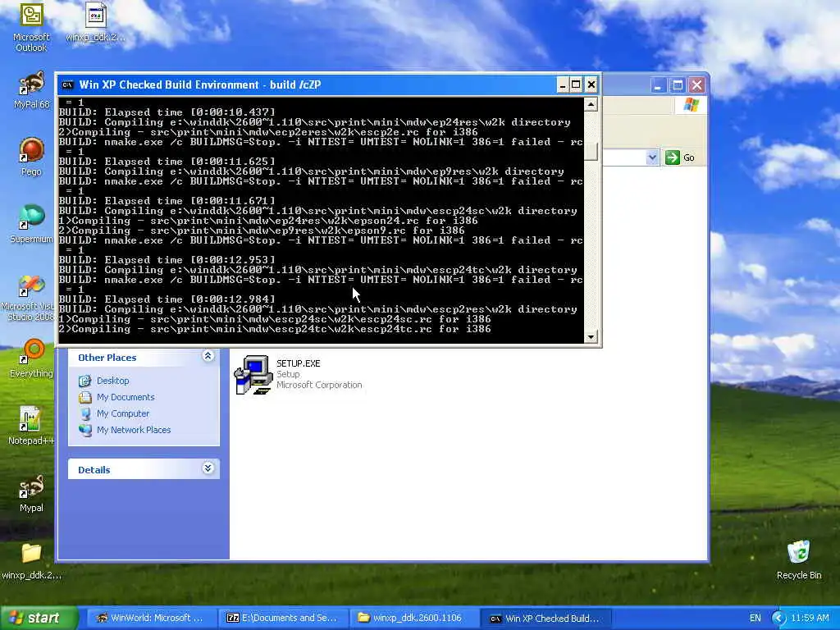Image resolution: width=840 pixels, height=630 pixels.
Task: Close the Explorer window behind console
Action: pyautogui.click(x=697, y=85)
